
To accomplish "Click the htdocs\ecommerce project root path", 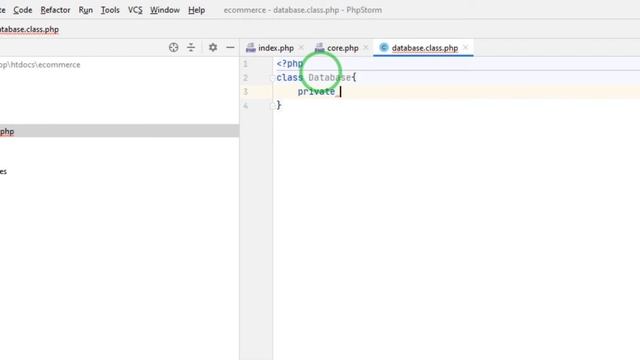I will click(x=40, y=65).
